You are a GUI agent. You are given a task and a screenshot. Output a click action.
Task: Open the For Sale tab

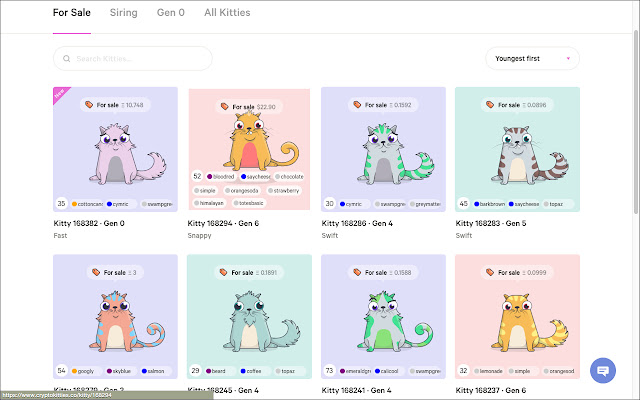(71, 13)
